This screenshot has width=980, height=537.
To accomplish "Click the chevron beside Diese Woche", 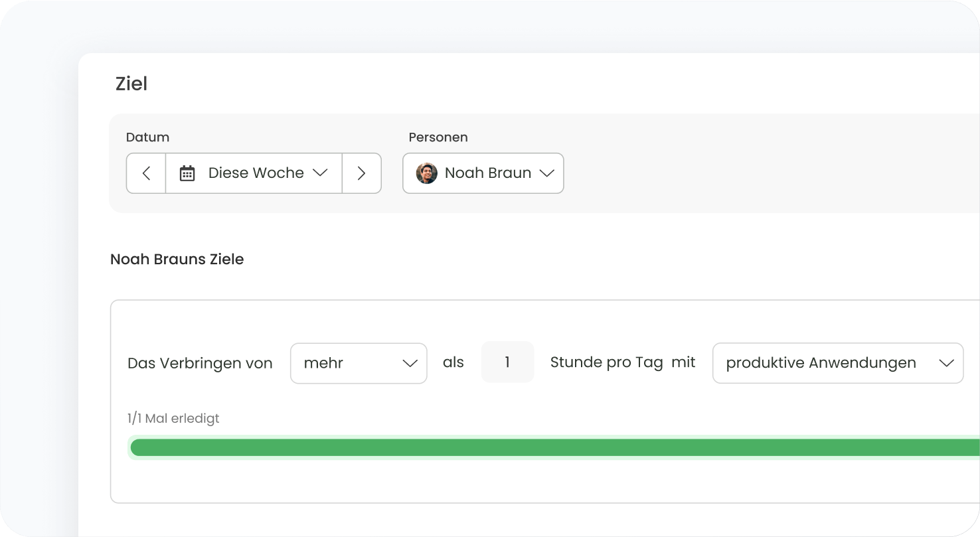I will [320, 173].
